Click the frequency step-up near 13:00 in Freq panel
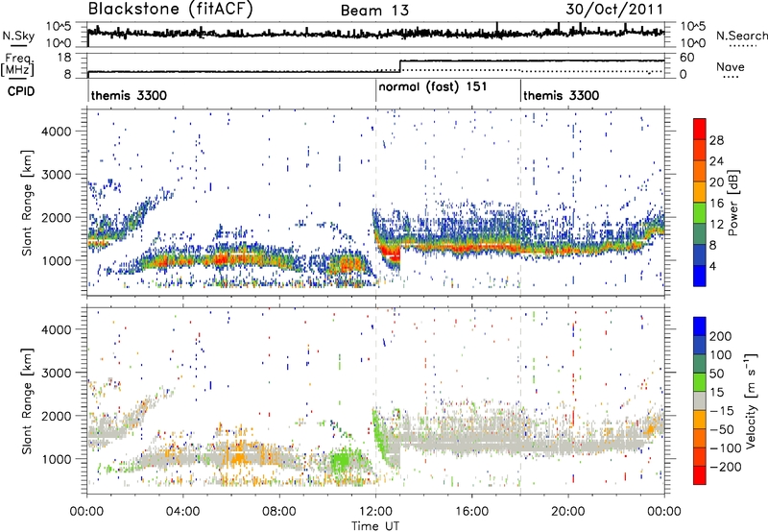 (400, 66)
